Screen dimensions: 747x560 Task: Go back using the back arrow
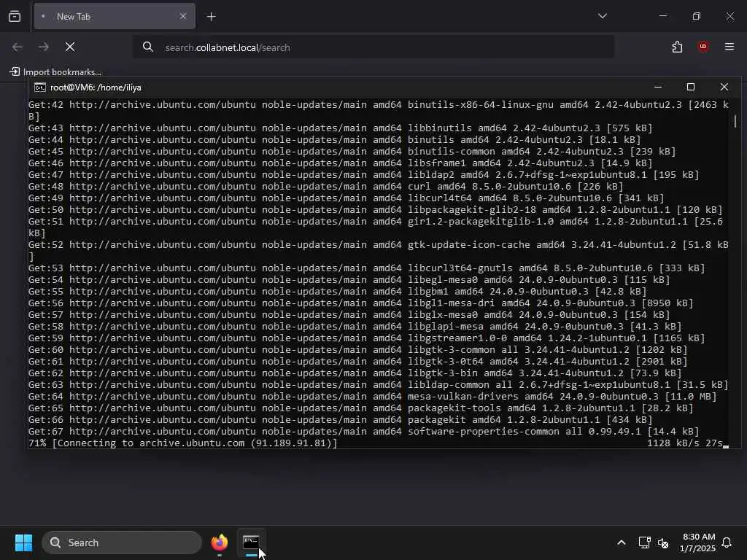pyautogui.click(x=18, y=47)
